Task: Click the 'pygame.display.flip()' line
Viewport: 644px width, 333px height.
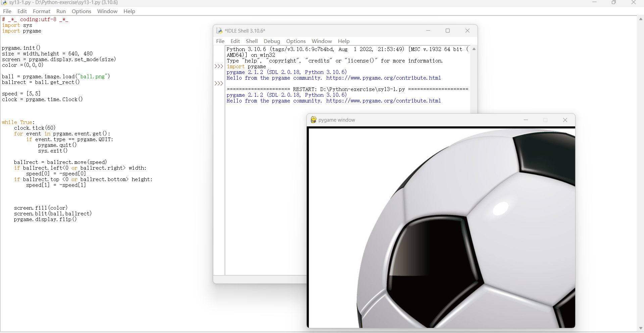Action: 45,219
